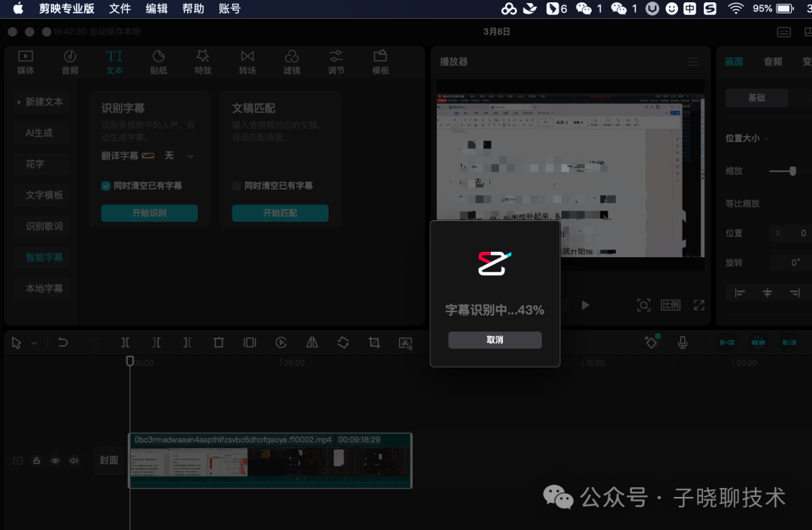Open the 账号 menu
The width and height of the screenshot is (812, 530).
point(229,8)
